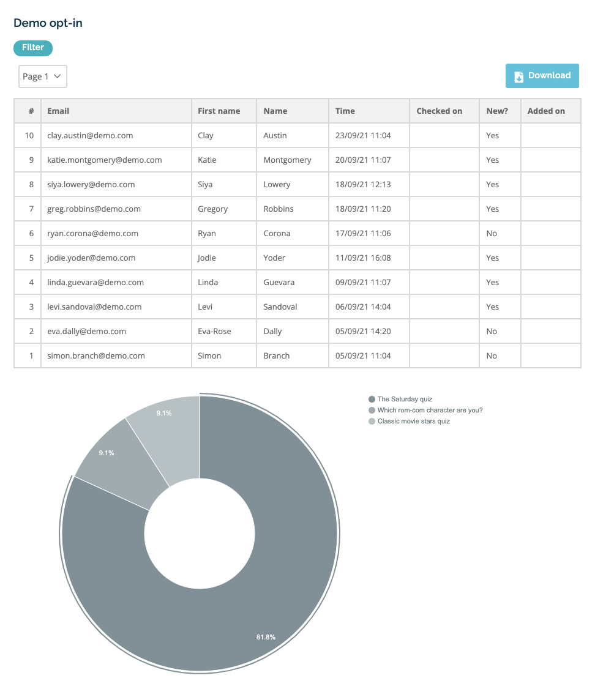
Task: Click the Filter button
Action: point(33,48)
